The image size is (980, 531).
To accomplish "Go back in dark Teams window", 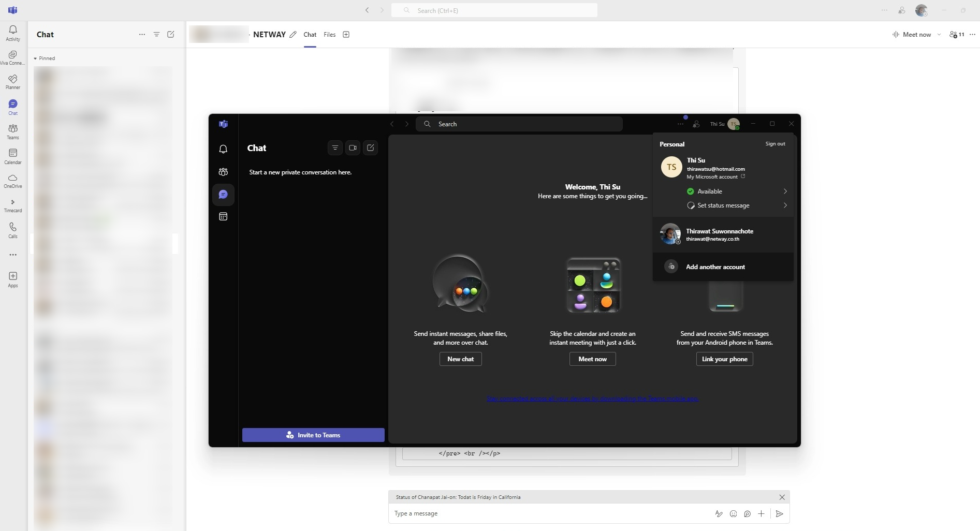I will [x=392, y=124].
